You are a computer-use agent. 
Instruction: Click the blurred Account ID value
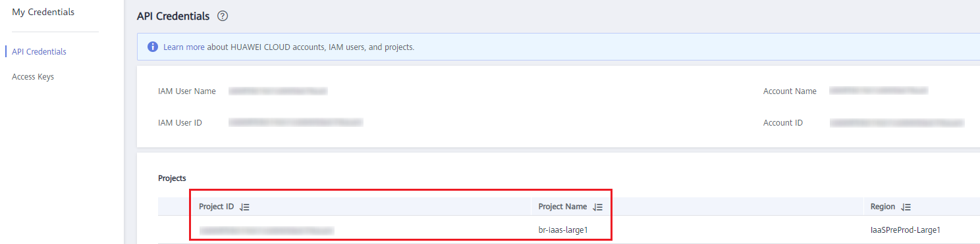click(896, 122)
